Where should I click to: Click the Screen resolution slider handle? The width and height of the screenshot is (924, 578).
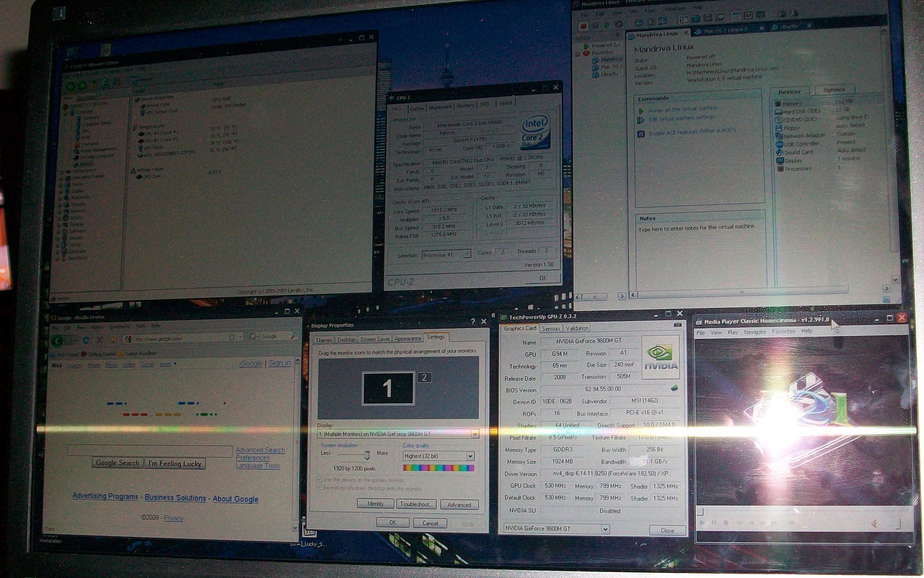[367, 455]
